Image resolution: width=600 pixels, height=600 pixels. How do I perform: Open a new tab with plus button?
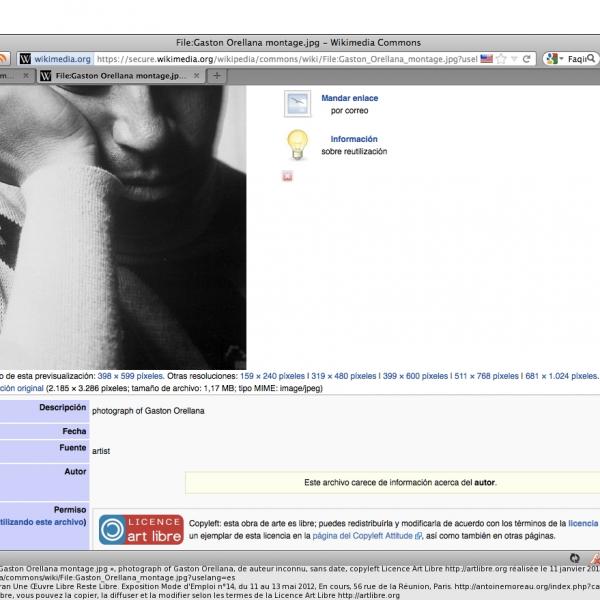pyautogui.click(x=217, y=76)
